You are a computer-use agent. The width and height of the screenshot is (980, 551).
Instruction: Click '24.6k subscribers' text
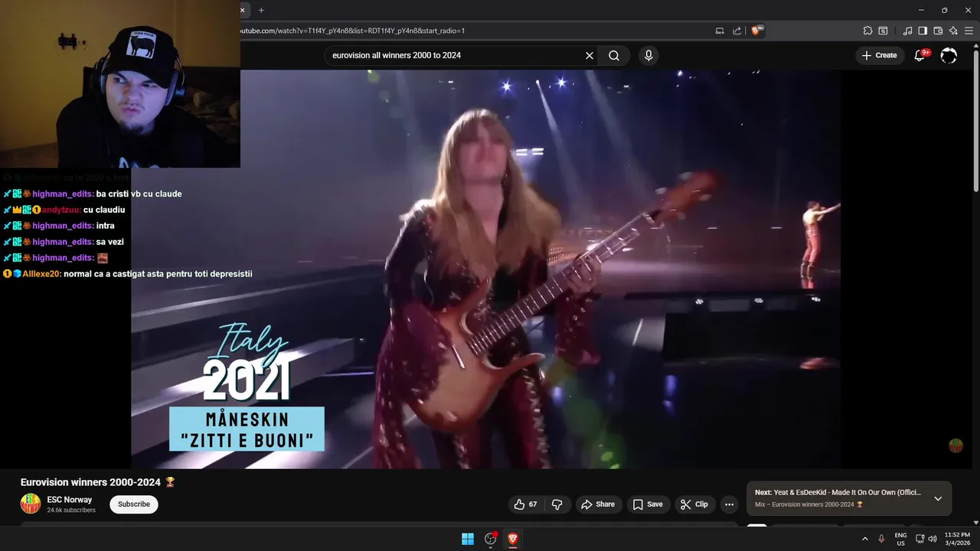[71, 510]
